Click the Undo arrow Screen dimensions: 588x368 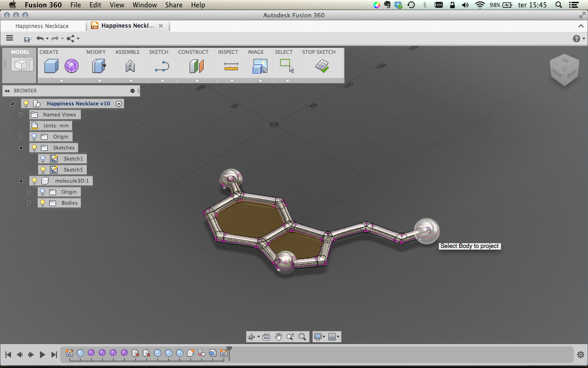tap(40, 39)
